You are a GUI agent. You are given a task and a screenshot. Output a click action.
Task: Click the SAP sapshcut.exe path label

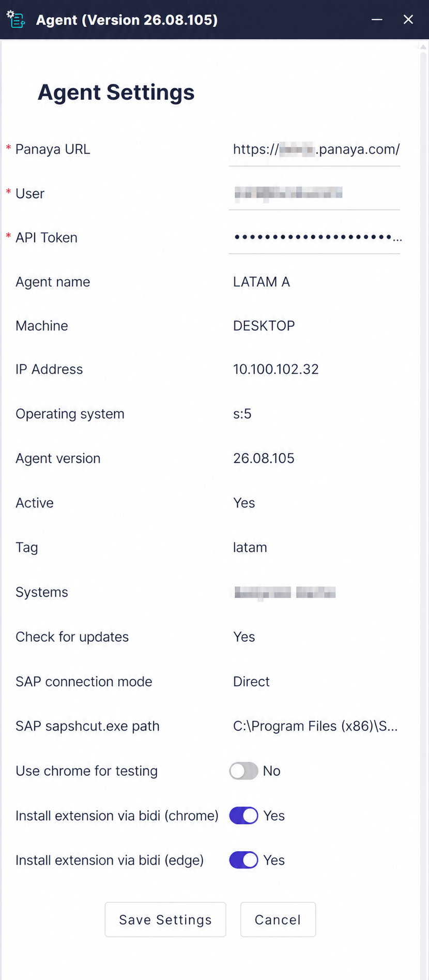87,726
